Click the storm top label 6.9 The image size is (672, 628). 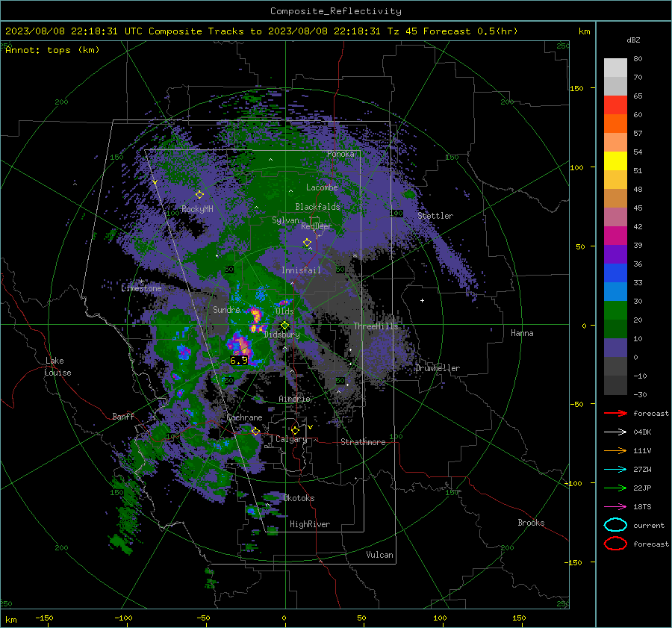239,360
